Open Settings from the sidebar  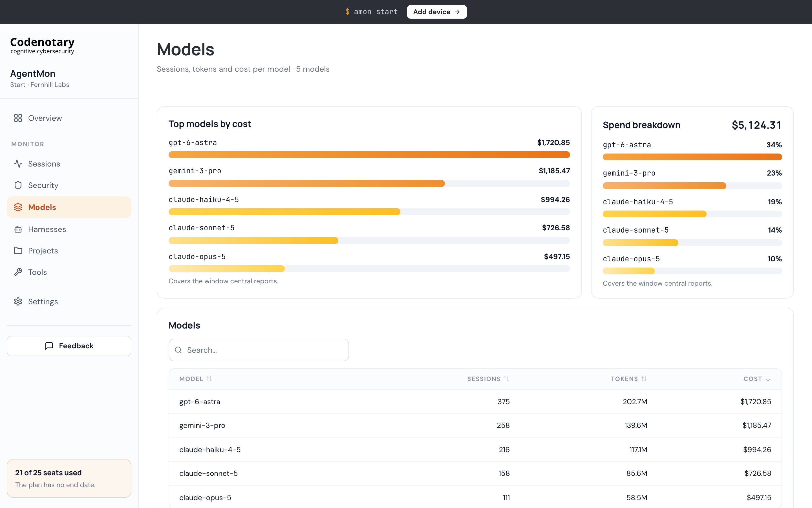point(69,301)
